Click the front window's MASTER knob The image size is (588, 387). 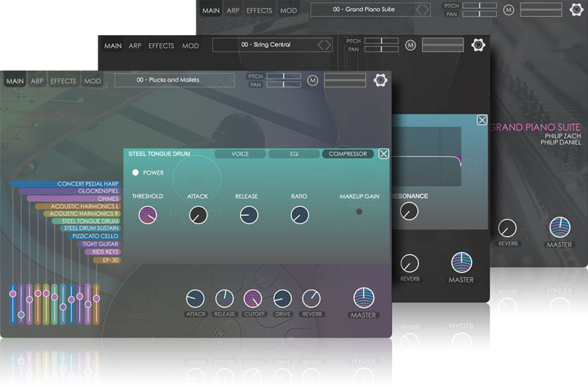coord(364,297)
